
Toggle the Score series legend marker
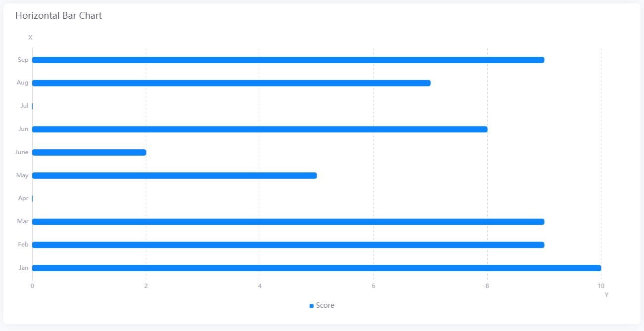click(312, 306)
